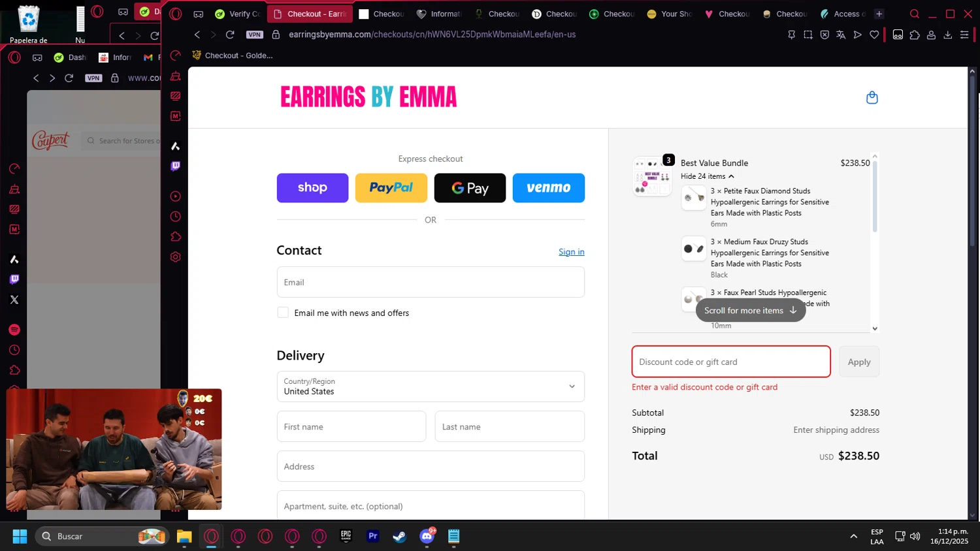
Task: Pay with the G Pay button
Action: [470, 188]
